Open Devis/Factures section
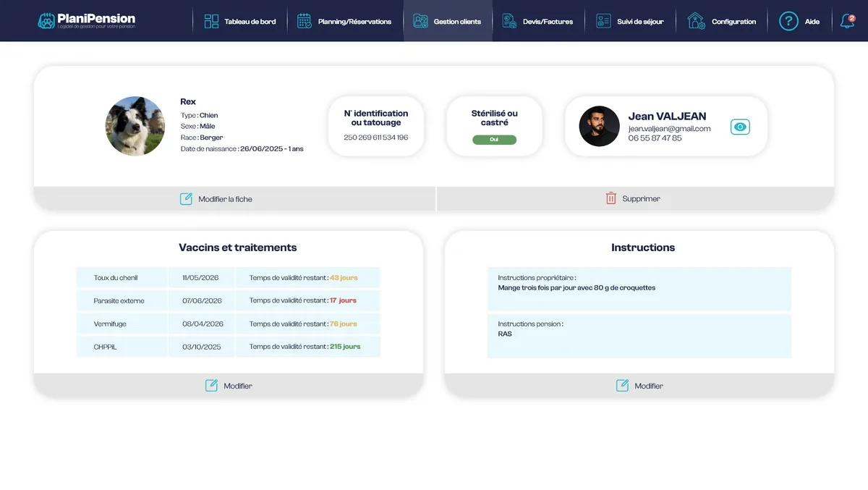This screenshot has height=490, width=868. [548, 22]
